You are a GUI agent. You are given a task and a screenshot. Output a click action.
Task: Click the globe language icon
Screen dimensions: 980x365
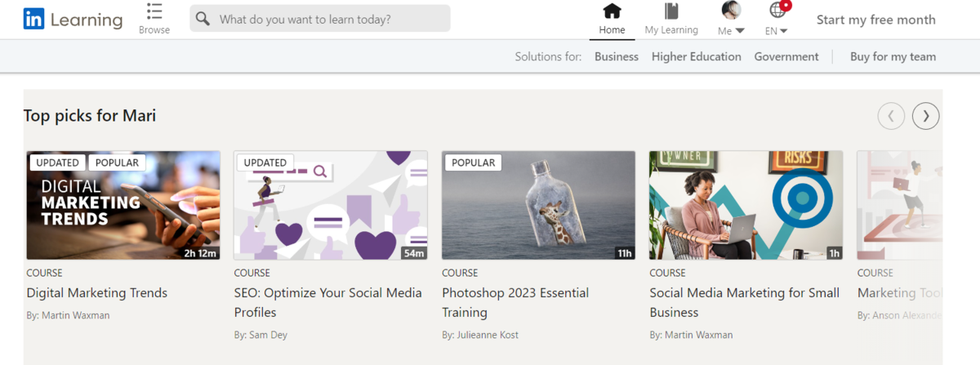(x=777, y=10)
